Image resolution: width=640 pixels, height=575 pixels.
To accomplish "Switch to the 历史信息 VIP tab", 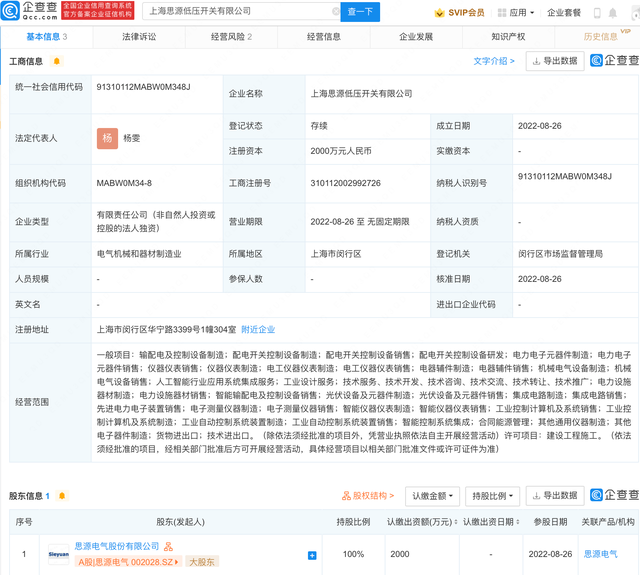I will coord(600,37).
